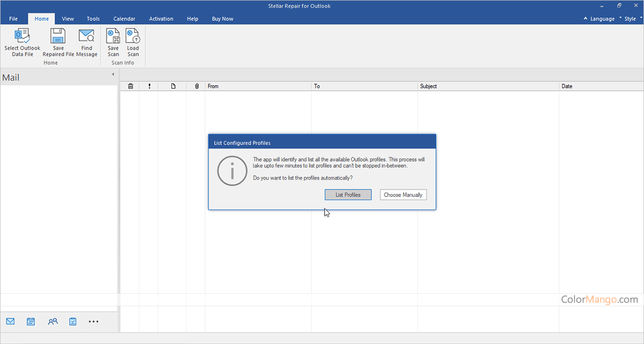
Task: Open Tasks clipboard icon in sidebar
Action: point(73,321)
